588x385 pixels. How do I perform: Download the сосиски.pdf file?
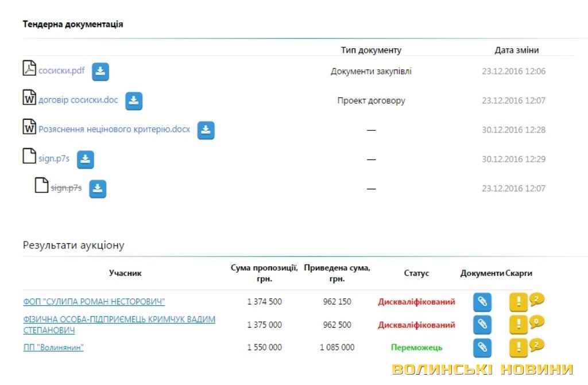(100, 72)
